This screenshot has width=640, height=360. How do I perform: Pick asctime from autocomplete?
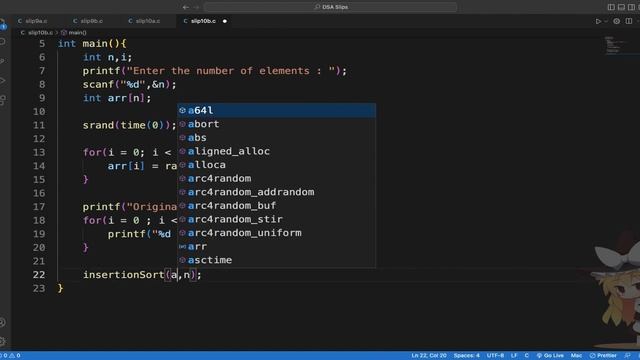[x=276, y=260]
